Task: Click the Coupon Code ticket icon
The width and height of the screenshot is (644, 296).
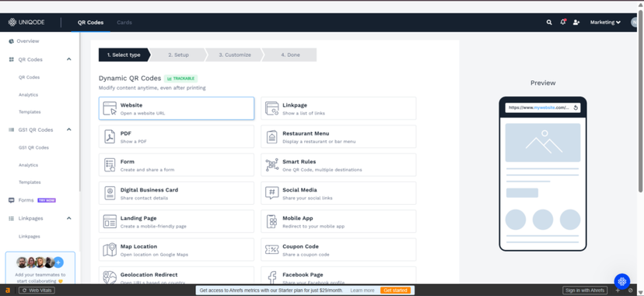Action: point(272,250)
